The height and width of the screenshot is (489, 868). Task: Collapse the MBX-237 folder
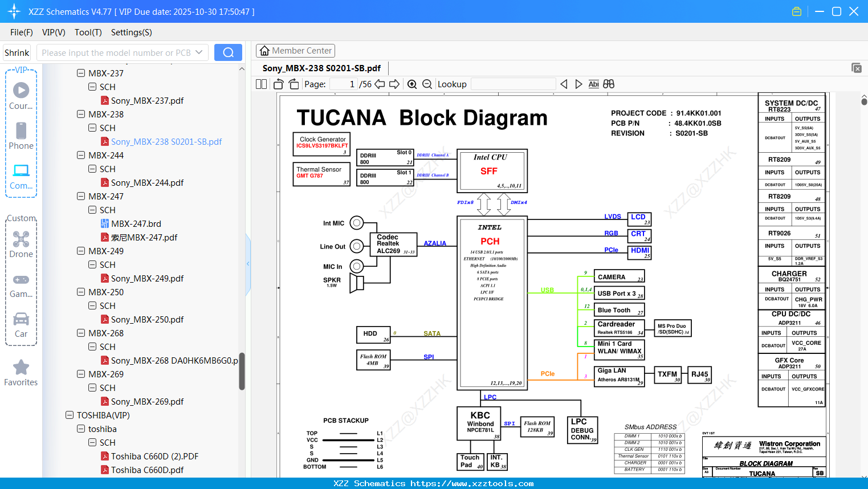point(81,73)
